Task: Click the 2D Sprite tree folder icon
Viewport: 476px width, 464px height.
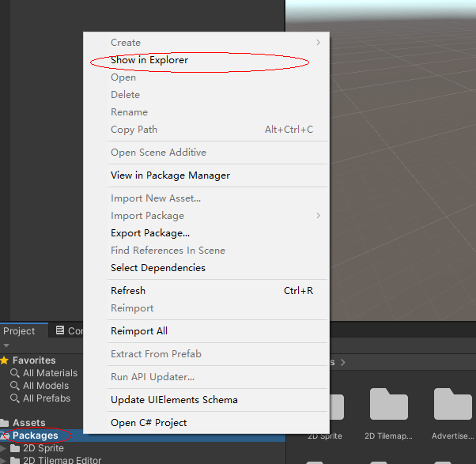Action: (x=15, y=448)
